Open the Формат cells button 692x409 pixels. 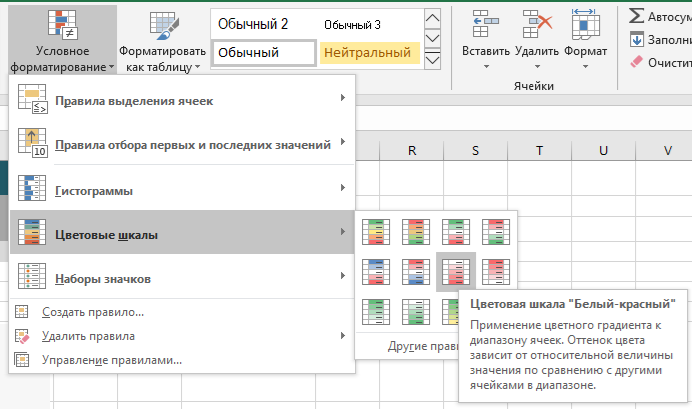[584, 27]
